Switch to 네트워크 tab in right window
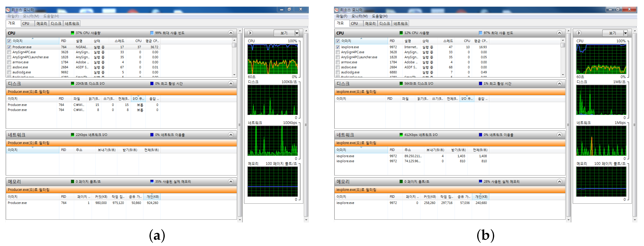Screen dimensions: 644x246 400,23
